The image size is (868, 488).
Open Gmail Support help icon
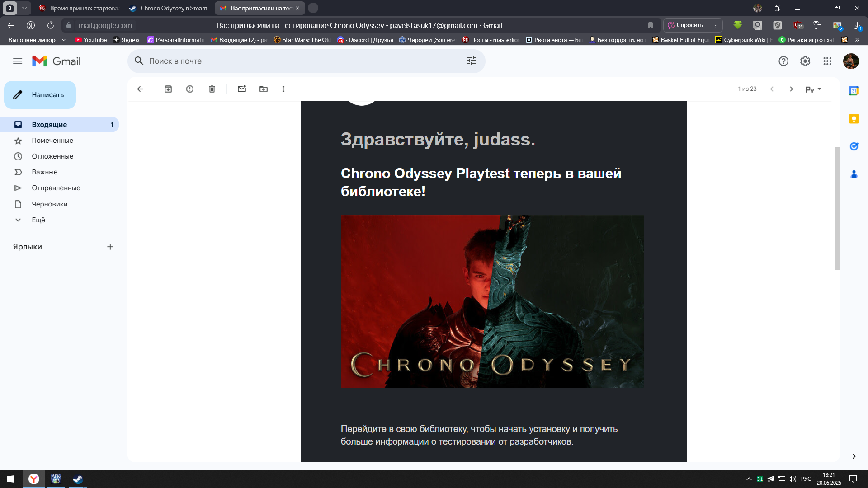783,61
